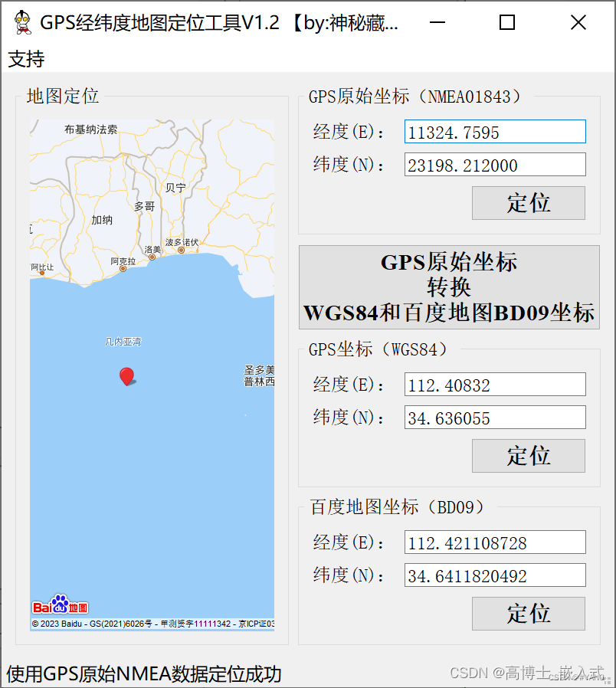Select the WGS84 纬度 field showing 34.636055
Screen dimensions: 616x688
tap(494, 417)
